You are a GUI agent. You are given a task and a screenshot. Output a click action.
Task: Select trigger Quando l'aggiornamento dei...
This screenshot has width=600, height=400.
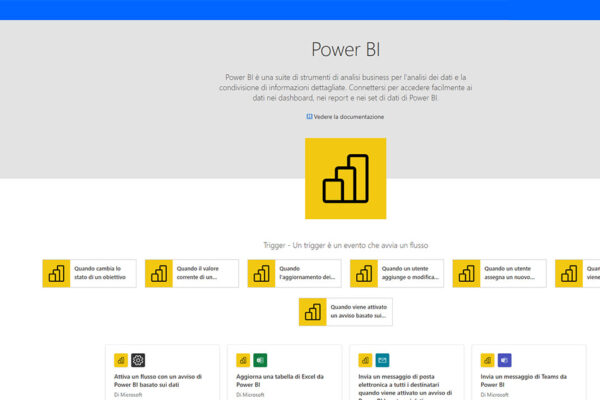[x=294, y=273]
